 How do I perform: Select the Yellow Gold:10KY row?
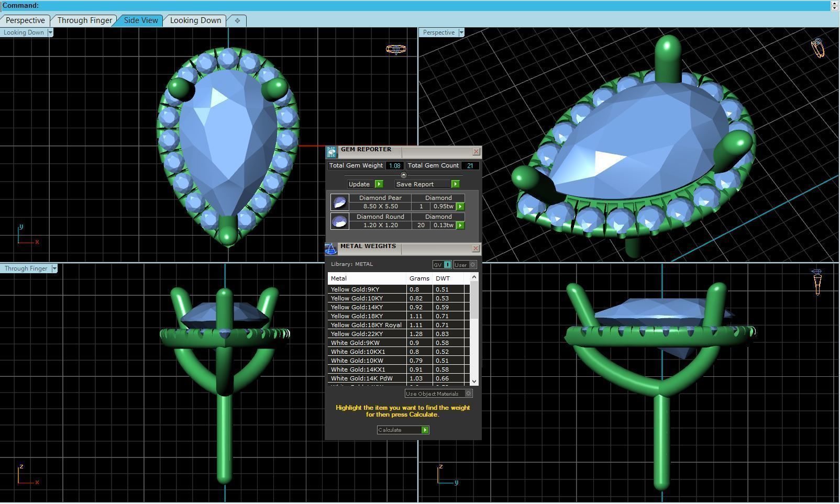[x=398, y=298]
